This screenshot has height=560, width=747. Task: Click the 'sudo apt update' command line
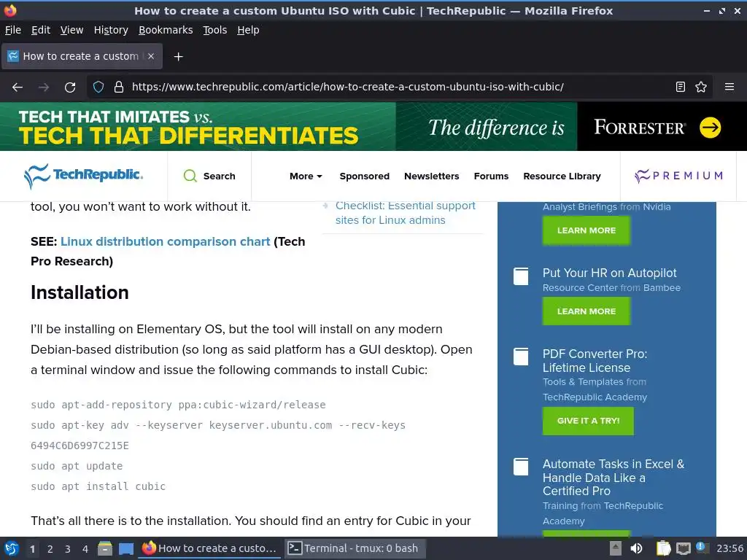coord(77,466)
